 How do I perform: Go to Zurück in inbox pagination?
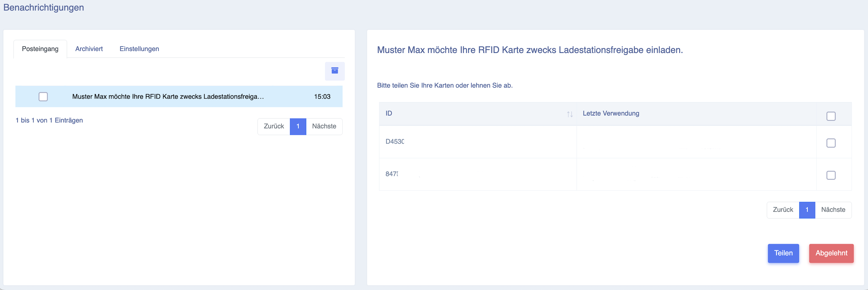(274, 126)
